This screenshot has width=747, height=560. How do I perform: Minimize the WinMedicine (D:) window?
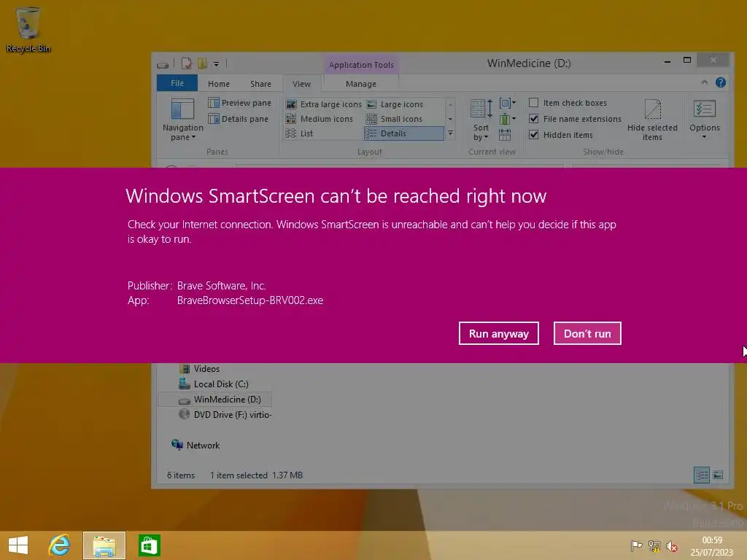[667, 61]
